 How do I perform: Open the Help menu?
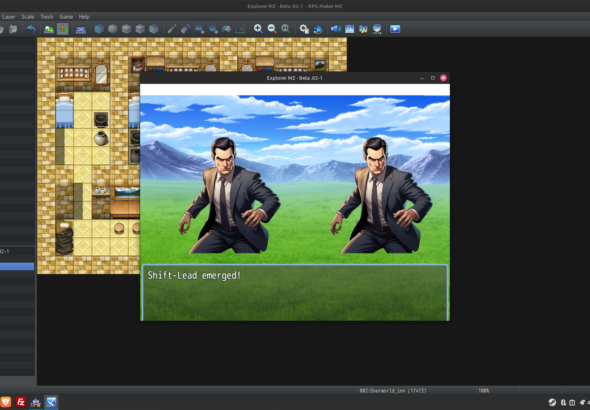pyautogui.click(x=84, y=17)
